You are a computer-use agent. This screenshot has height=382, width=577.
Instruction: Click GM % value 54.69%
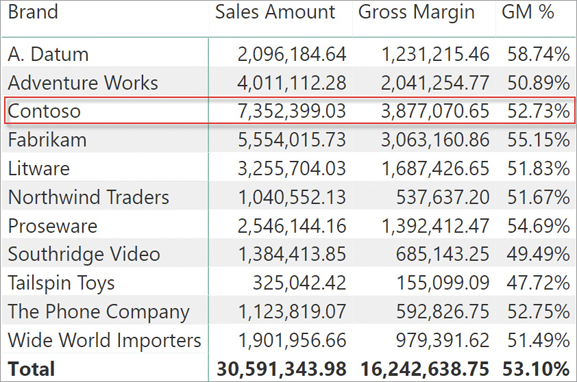[539, 226]
